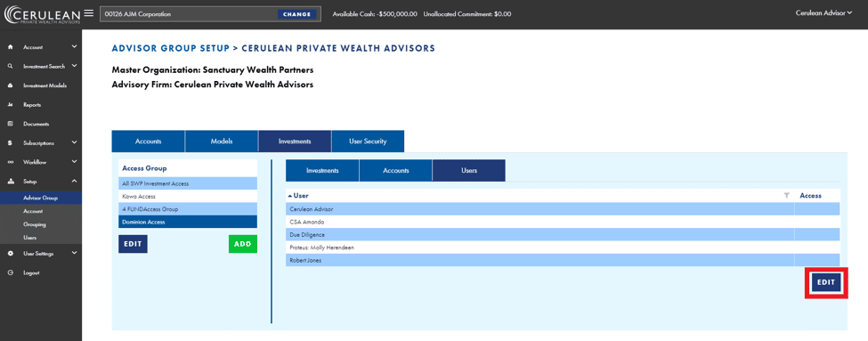Click the Setup hierarchy icon
Image resolution: width=868 pixels, height=341 pixels.
click(x=11, y=182)
